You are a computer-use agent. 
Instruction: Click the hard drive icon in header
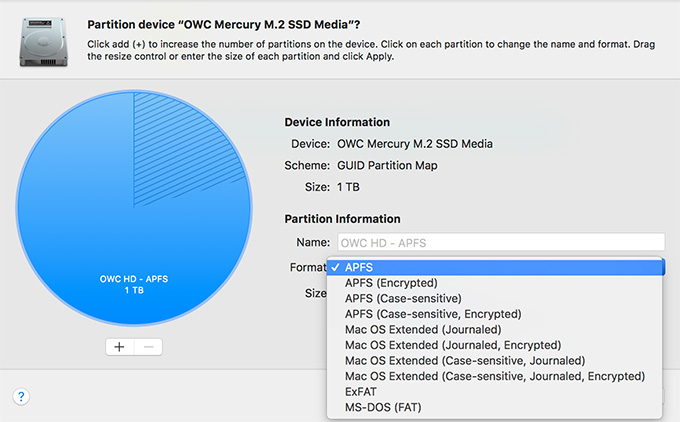pyautogui.click(x=43, y=42)
